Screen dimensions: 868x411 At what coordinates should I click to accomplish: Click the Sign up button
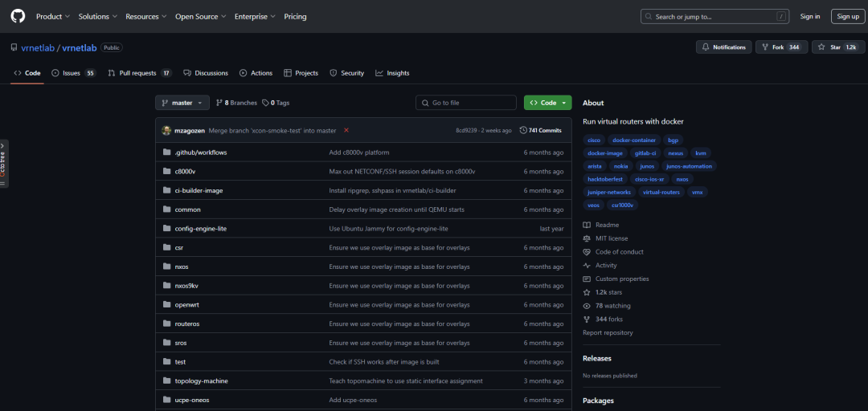pos(848,17)
